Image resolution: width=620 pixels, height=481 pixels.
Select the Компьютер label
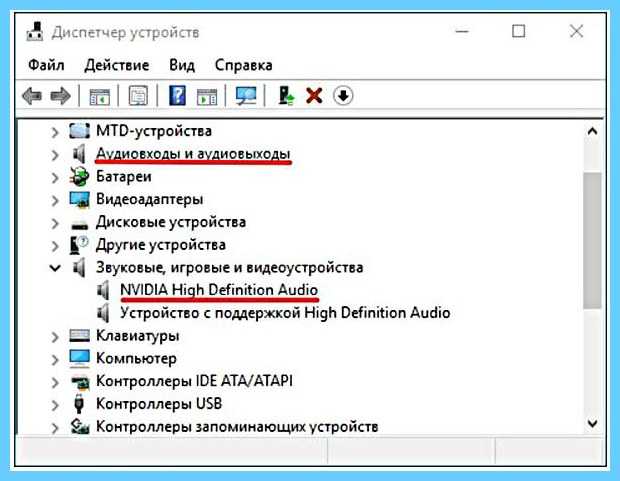click(x=136, y=358)
